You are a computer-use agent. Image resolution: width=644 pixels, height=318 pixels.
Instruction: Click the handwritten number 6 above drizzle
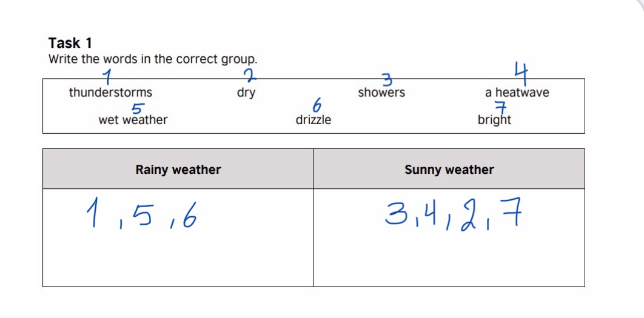(x=316, y=106)
